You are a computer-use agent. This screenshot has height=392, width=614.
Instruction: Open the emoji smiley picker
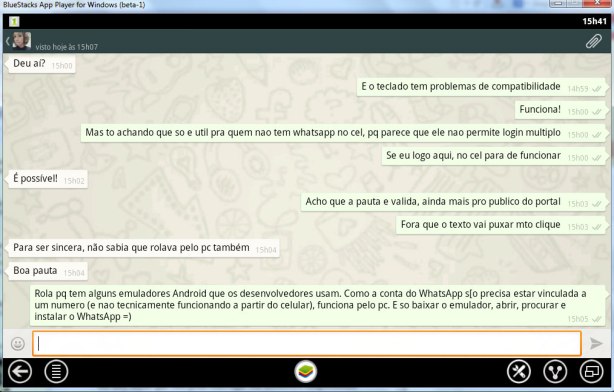pyautogui.click(x=18, y=344)
